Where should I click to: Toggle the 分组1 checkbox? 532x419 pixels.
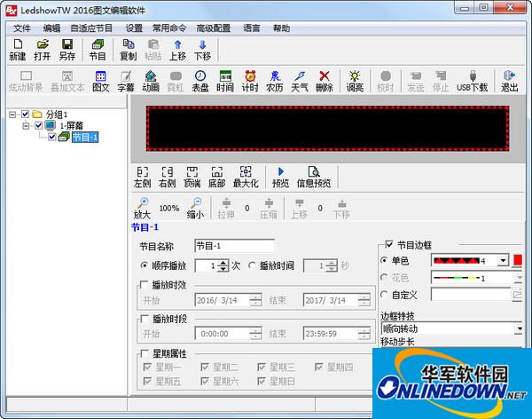[x=25, y=114]
